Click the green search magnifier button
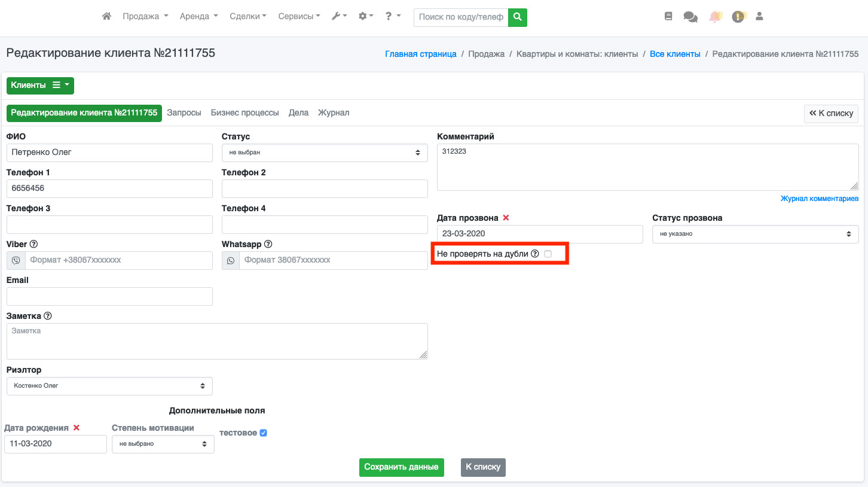The image size is (868, 487). tap(518, 17)
